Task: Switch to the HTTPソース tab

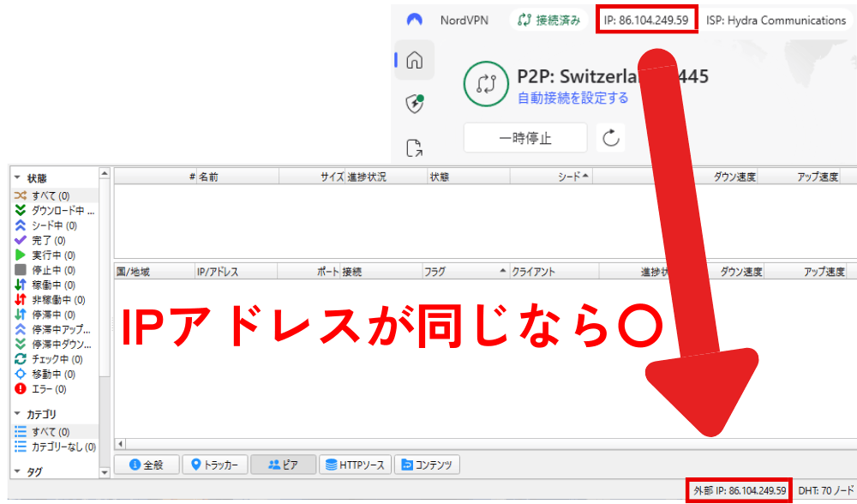Action: point(355,465)
